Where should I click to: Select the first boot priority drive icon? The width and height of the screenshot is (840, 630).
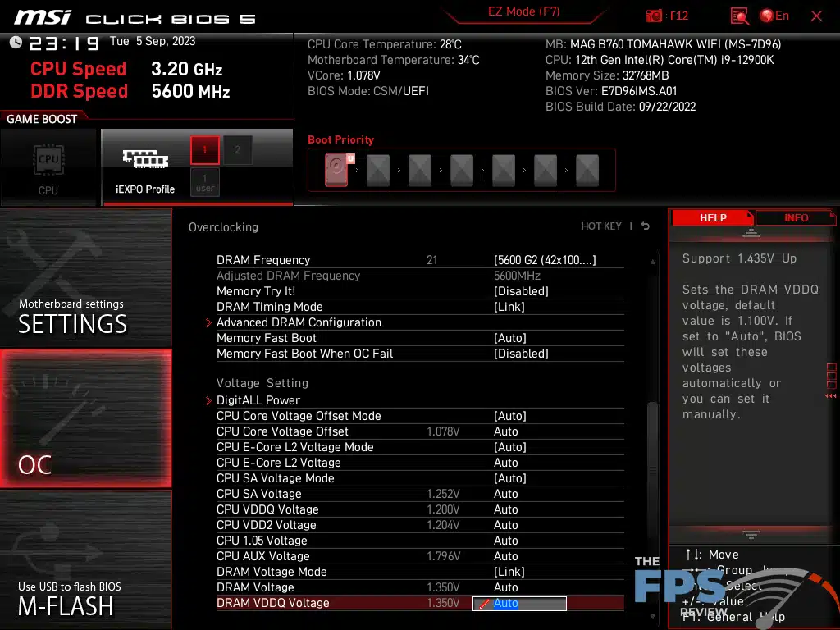[336, 170]
